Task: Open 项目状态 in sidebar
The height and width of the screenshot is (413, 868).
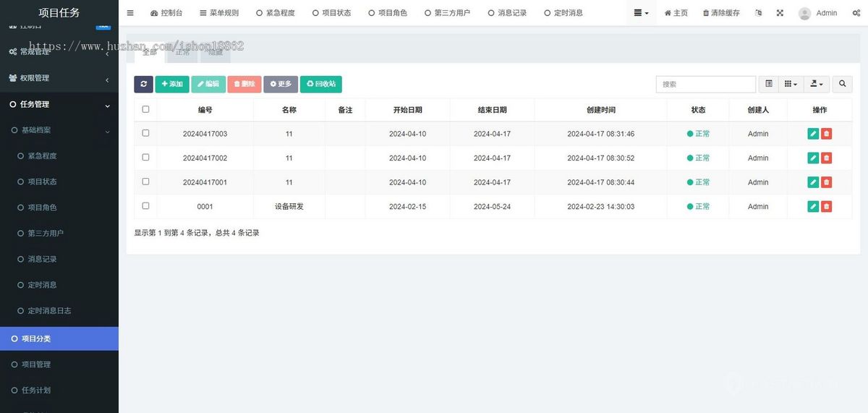Action: tap(59, 182)
